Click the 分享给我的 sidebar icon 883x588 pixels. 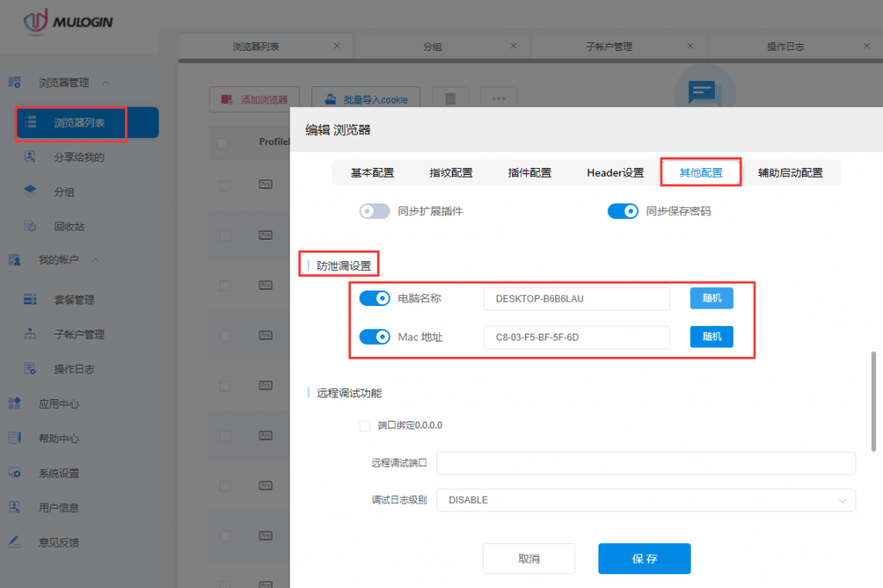(30, 157)
